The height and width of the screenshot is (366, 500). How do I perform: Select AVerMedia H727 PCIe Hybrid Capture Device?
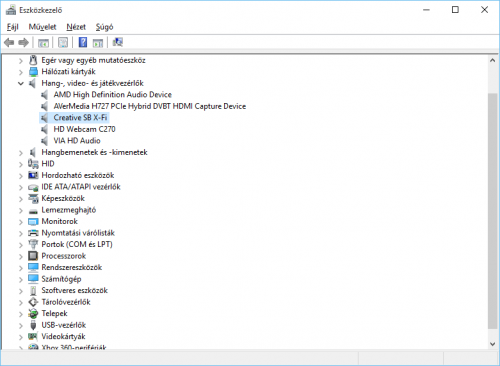pos(150,106)
